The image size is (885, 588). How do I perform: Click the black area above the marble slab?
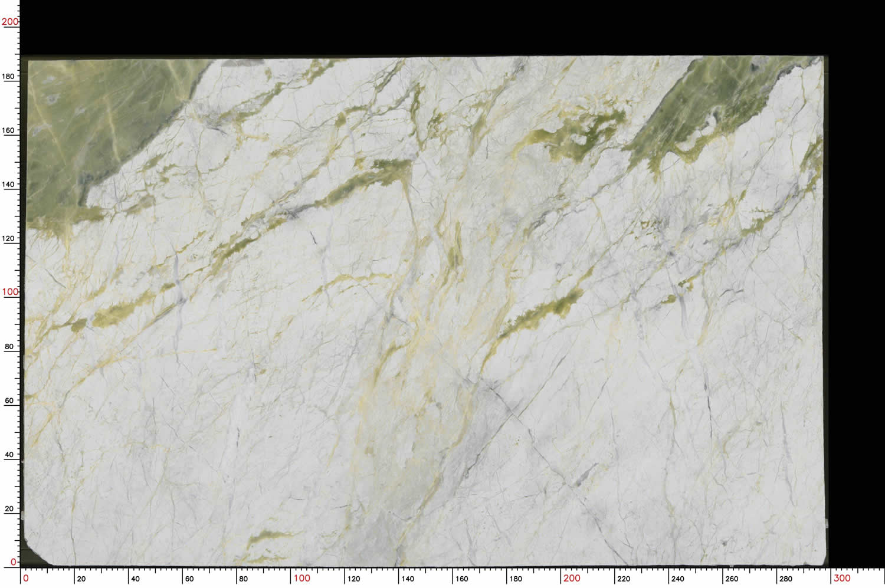(413, 27)
